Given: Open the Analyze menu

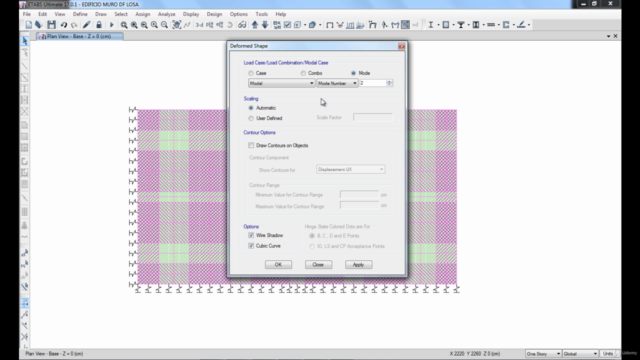Looking at the screenshot, I should [167, 14].
